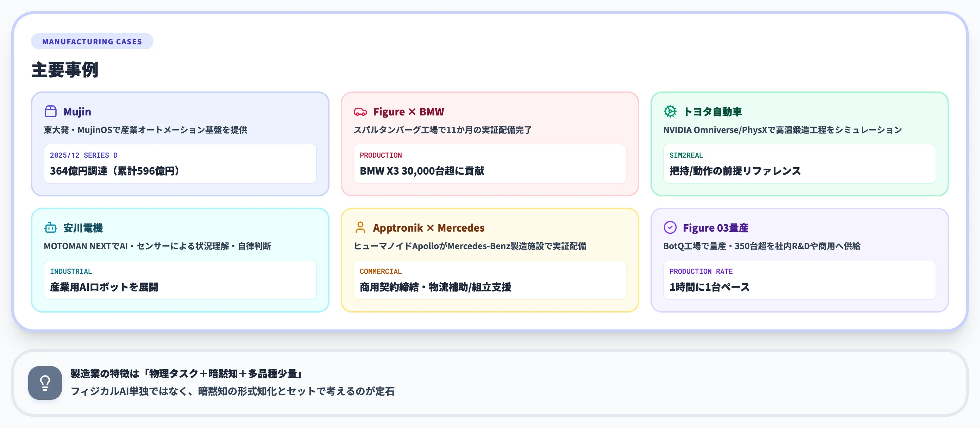Click the BMW X3 30,000台超に貢献 box
Screen dimensions: 980x428
[490, 164]
